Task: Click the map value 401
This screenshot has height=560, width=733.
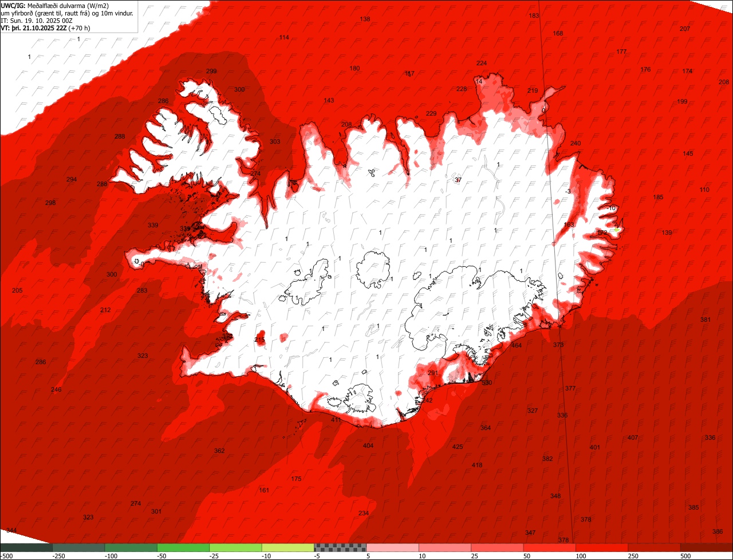Action: coord(595,447)
